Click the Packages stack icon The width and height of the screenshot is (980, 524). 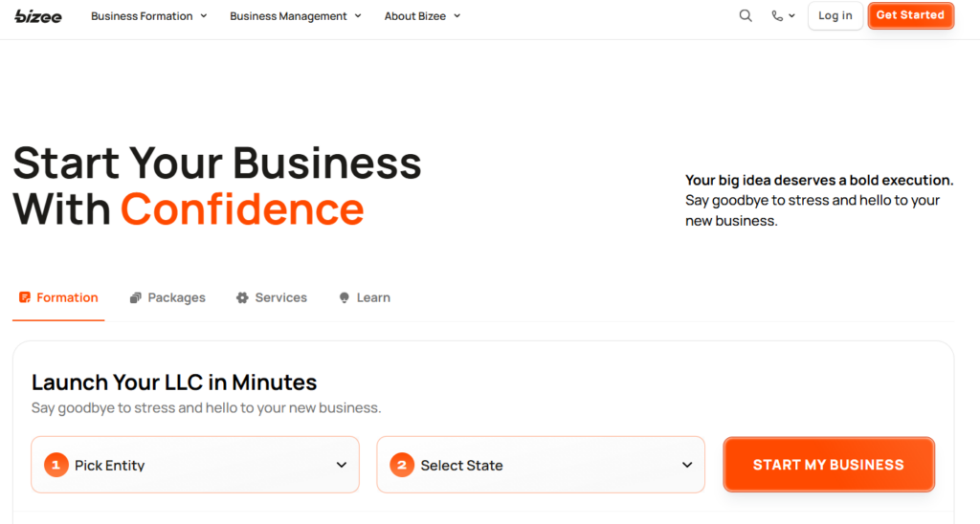[136, 297]
